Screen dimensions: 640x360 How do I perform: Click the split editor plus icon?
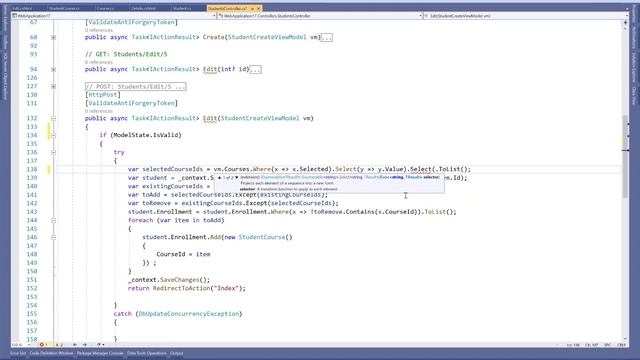pyautogui.click(x=625, y=23)
